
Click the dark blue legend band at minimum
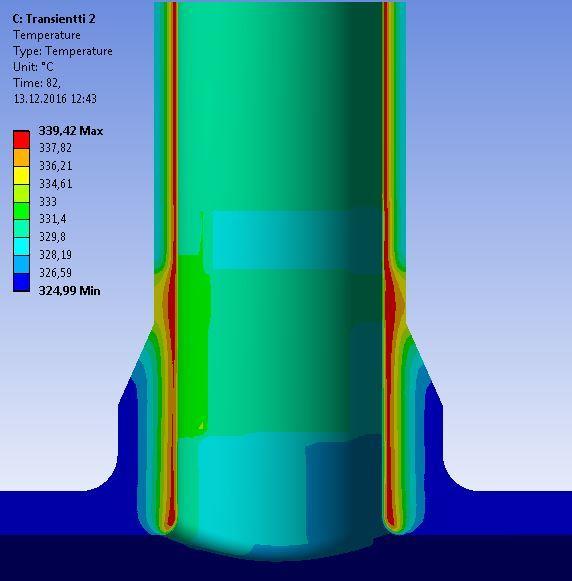click(21, 282)
